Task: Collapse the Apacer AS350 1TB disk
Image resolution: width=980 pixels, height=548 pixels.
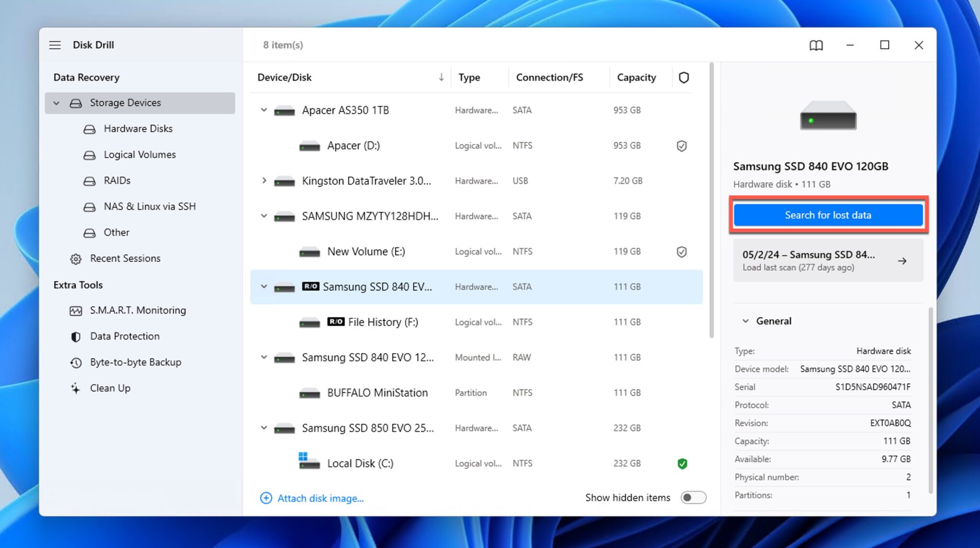Action: click(264, 110)
